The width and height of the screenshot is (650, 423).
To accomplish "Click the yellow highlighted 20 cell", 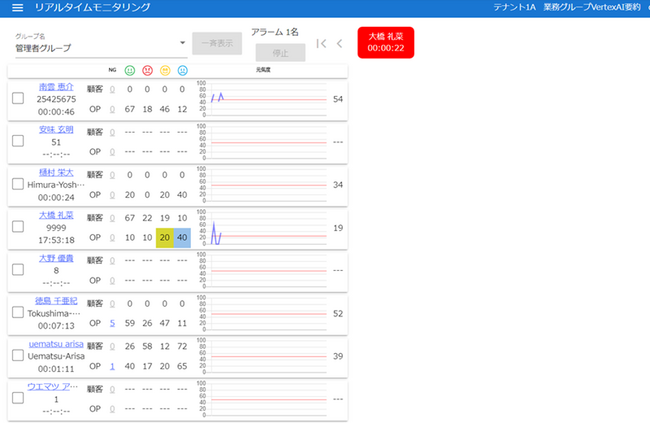I will (x=164, y=237).
